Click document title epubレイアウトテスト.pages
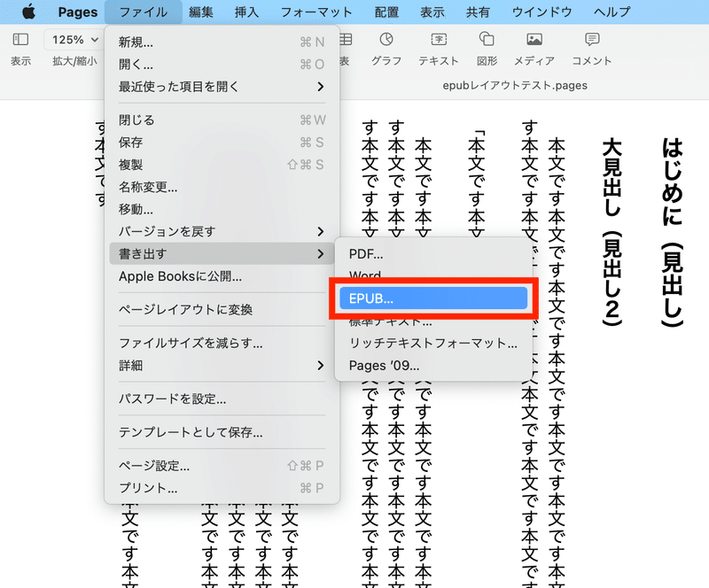 pyautogui.click(x=515, y=85)
